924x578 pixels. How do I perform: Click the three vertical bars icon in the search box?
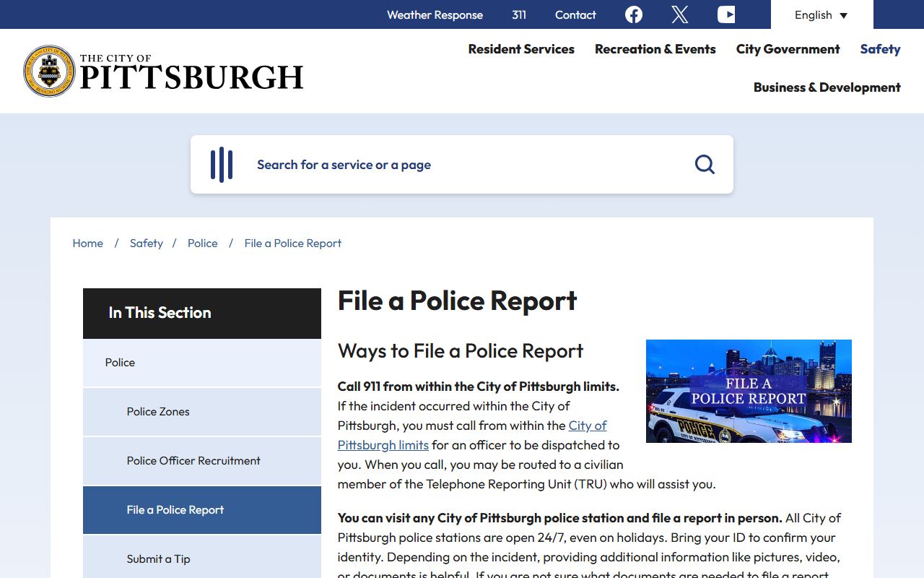(x=222, y=165)
